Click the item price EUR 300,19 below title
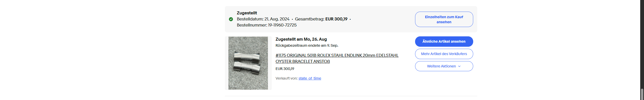 (285, 69)
